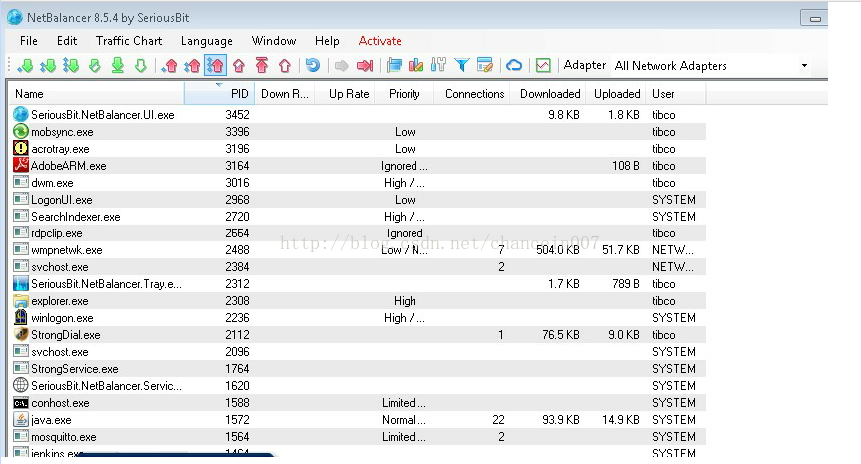Select the AdobeARM.exe process row
861x464 pixels.
[358, 166]
